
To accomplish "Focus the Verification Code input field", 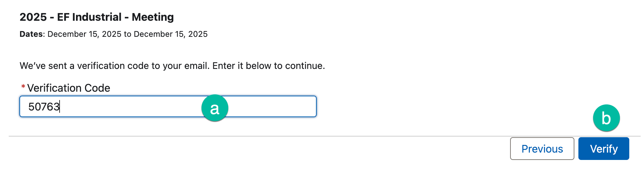I will (x=134, y=107).
